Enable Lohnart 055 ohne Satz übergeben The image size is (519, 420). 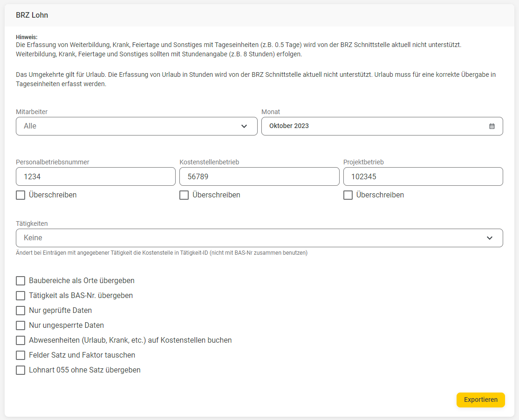20,370
